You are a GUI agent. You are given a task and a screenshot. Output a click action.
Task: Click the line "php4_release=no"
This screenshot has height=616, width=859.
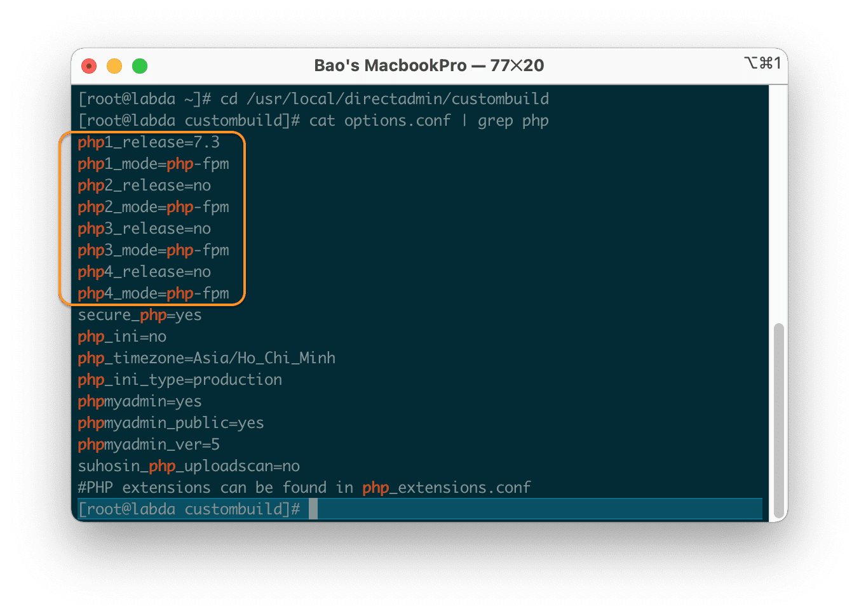[x=144, y=272]
